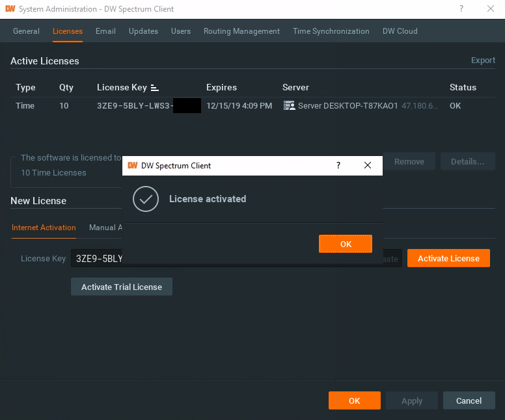The height and width of the screenshot is (420, 505).
Task: Click the Time type cell in the license row
Action: point(25,106)
